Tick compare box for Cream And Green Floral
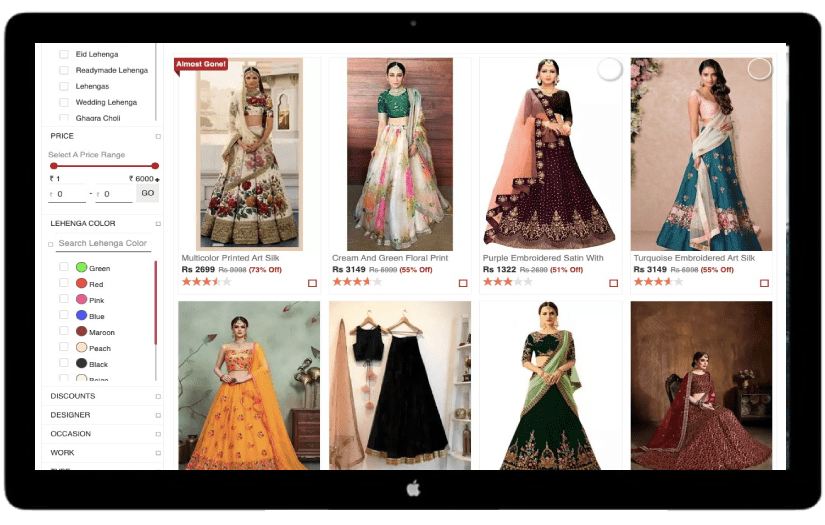 (x=463, y=283)
